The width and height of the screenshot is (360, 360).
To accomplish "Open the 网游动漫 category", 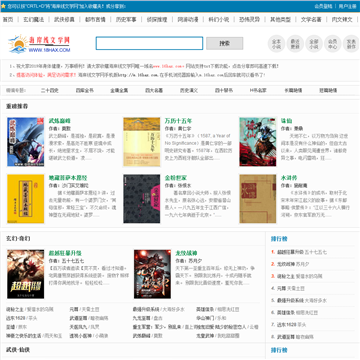I will 188,19.
